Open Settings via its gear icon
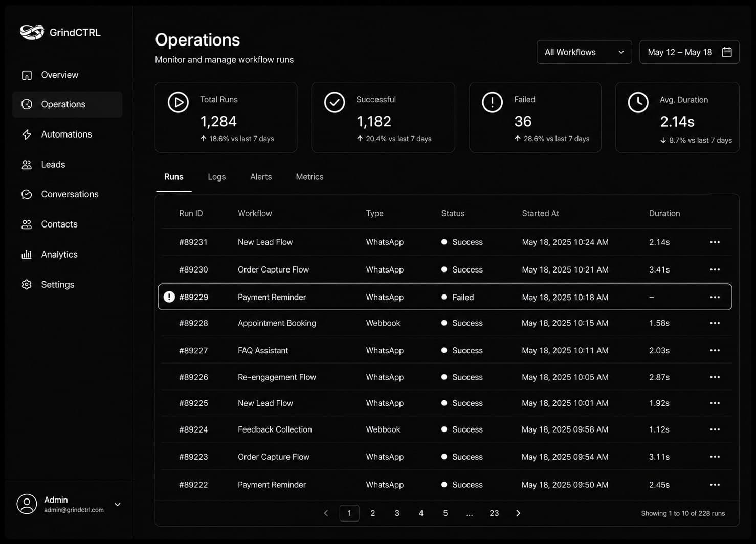This screenshot has height=544, width=756. [27, 284]
